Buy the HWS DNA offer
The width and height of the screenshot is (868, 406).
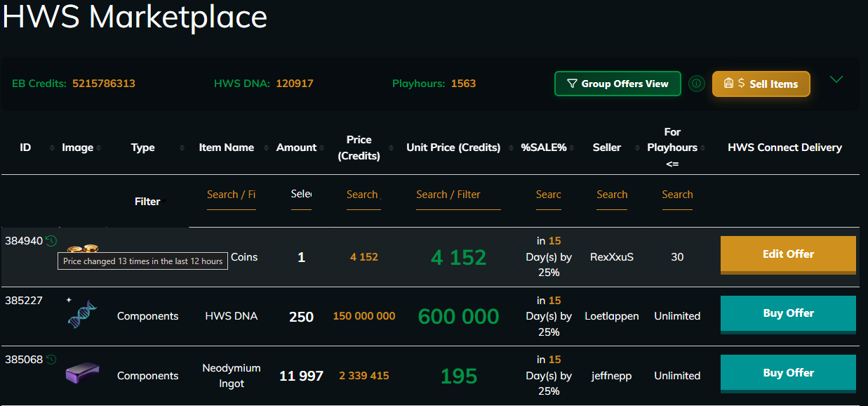tap(788, 313)
